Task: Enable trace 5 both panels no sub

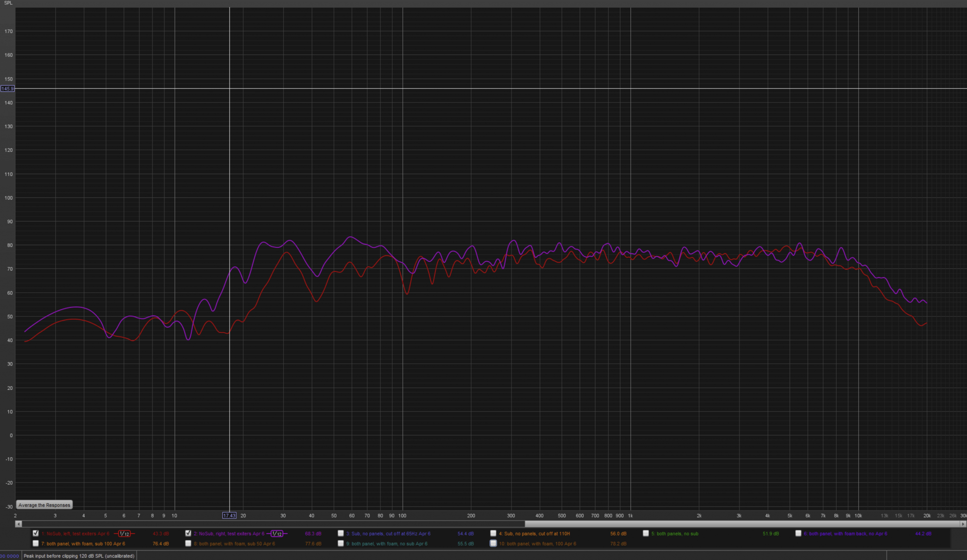Action: pyautogui.click(x=646, y=533)
